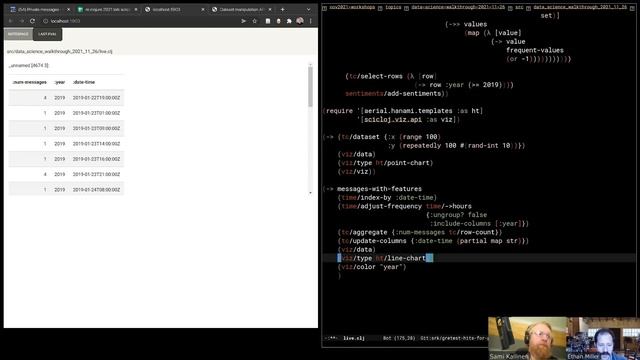Click the first folder icon in Emacs header
The height and width of the screenshot is (360, 640).
pos(324,8)
